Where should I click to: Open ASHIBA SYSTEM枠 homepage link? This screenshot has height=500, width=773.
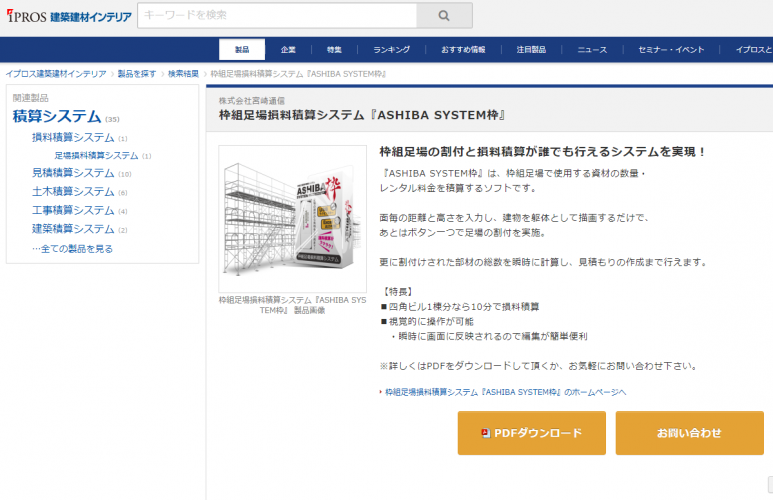(x=505, y=393)
